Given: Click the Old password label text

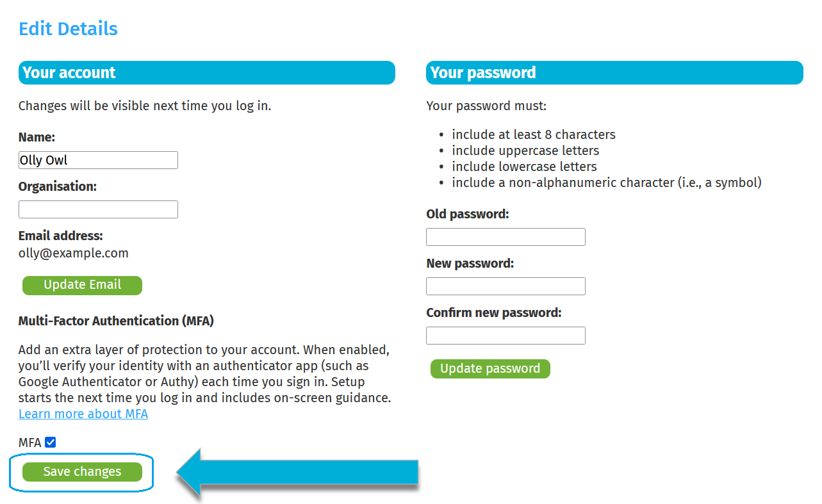Looking at the screenshot, I should pos(467,214).
